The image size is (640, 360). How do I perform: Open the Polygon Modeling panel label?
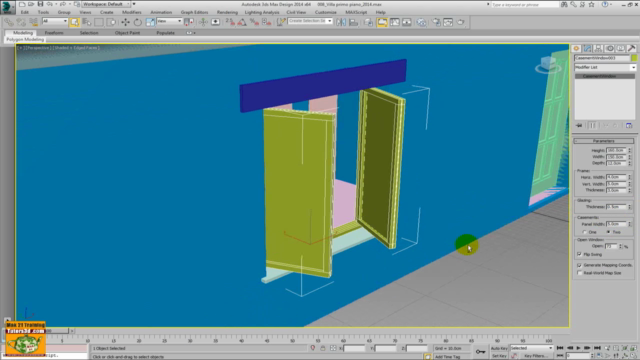(25, 40)
